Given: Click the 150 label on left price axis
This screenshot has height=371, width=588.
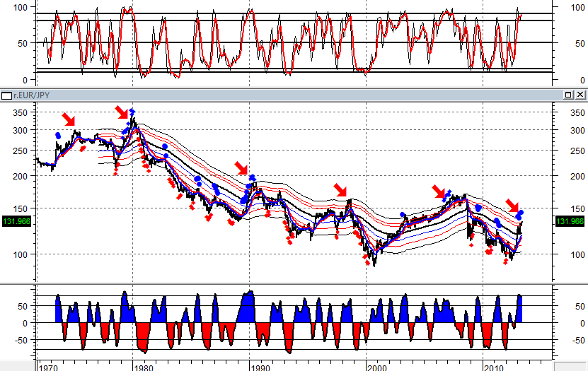Looking at the screenshot, I should click(21, 208).
